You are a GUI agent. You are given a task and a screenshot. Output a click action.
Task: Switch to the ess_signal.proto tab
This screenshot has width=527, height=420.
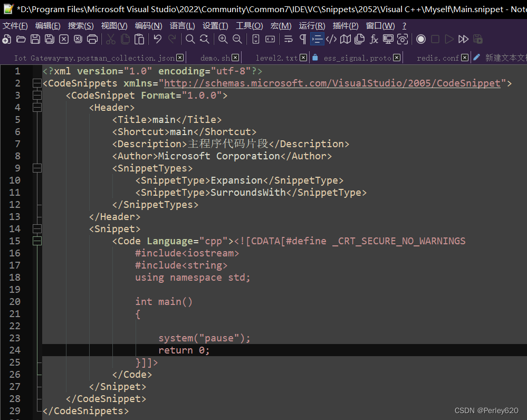[x=358, y=58]
